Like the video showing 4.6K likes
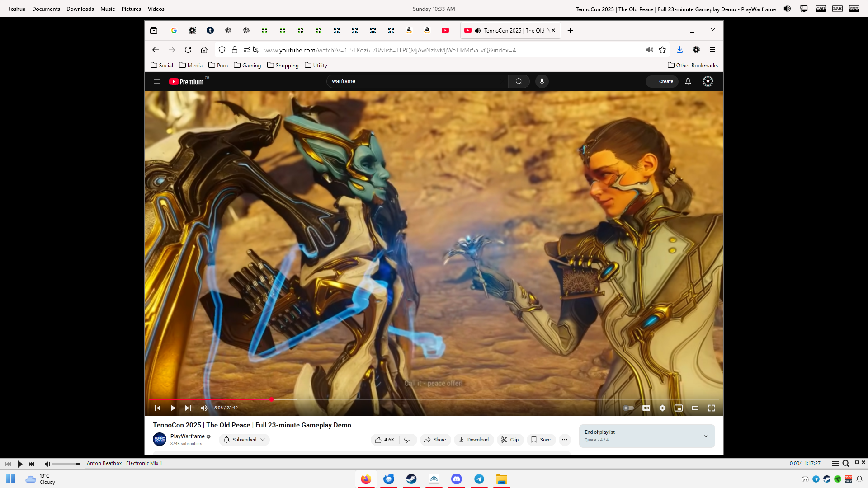Viewport: 868px width, 488px height. pyautogui.click(x=385, y=440)
